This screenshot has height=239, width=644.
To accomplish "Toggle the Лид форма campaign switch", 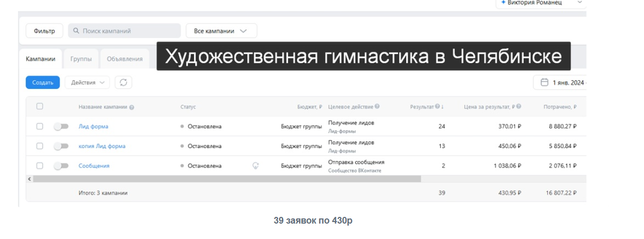I will click(x=61, y=126).
